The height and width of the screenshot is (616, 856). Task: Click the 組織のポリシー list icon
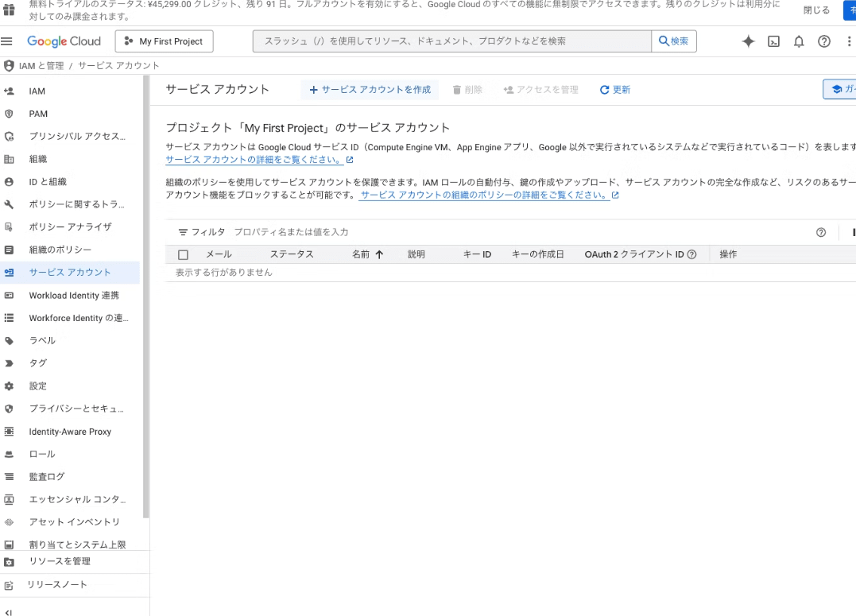(9, 250)
